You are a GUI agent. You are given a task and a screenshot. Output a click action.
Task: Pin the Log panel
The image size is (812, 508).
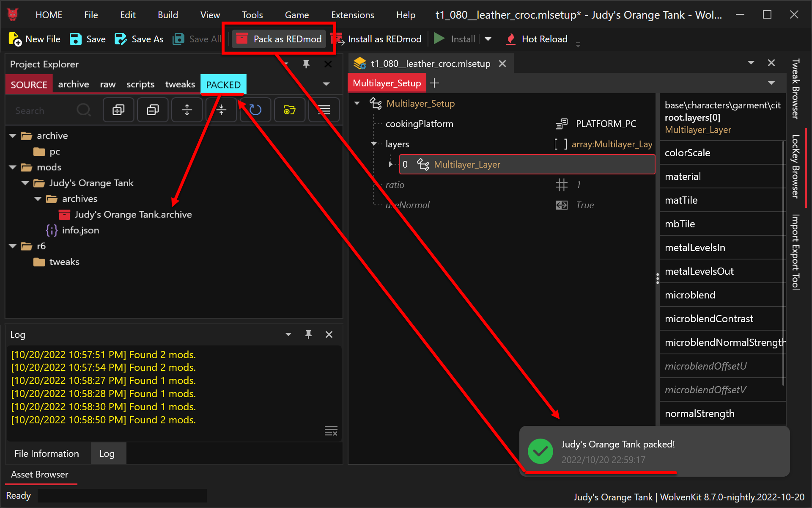coord(309,334)
